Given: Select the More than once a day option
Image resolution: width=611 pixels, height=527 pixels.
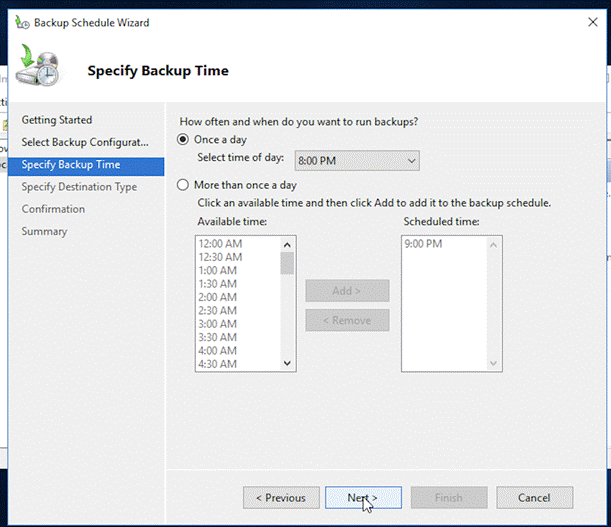Looking at the screenshot, I should pos(183,185).
